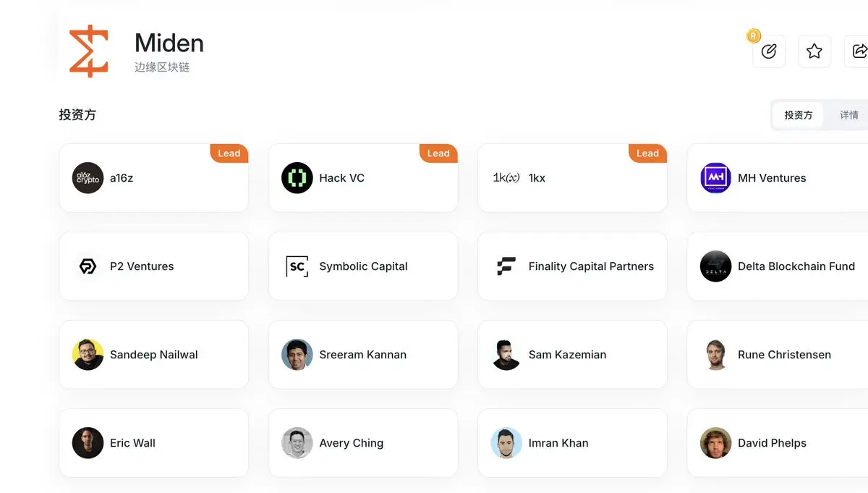Click Avery Ching's avatar photo
868x493 pixels.
pos(297,443)
